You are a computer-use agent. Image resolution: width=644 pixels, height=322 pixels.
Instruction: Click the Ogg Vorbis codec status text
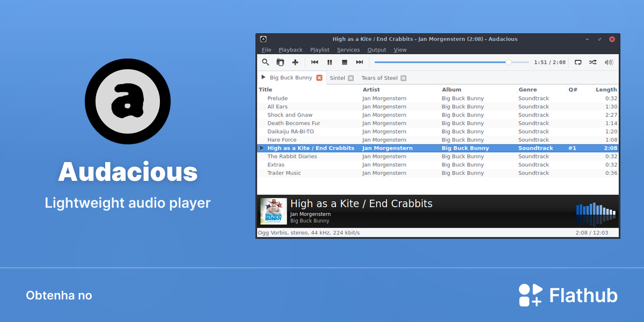click(309, 233)
